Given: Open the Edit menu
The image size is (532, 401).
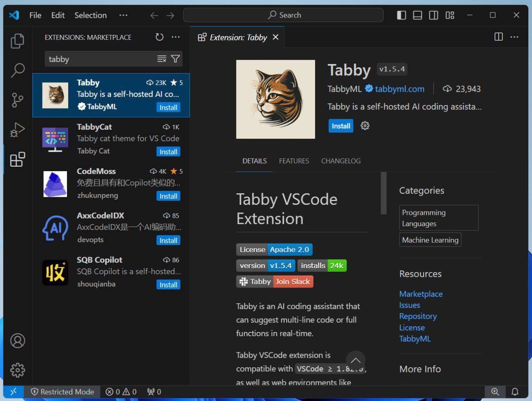Looking at the screenshot, I should 58,15.
